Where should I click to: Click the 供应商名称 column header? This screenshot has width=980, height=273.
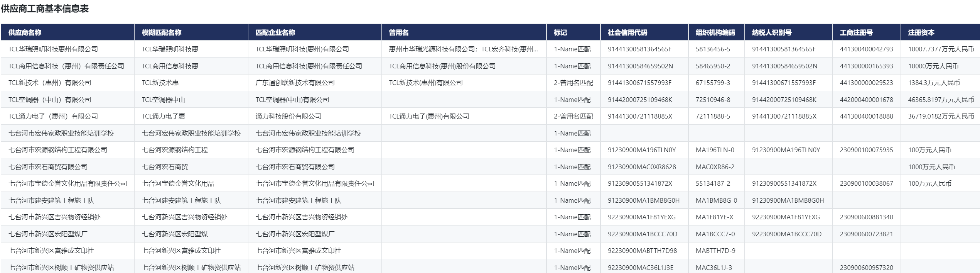pos(67,32)
